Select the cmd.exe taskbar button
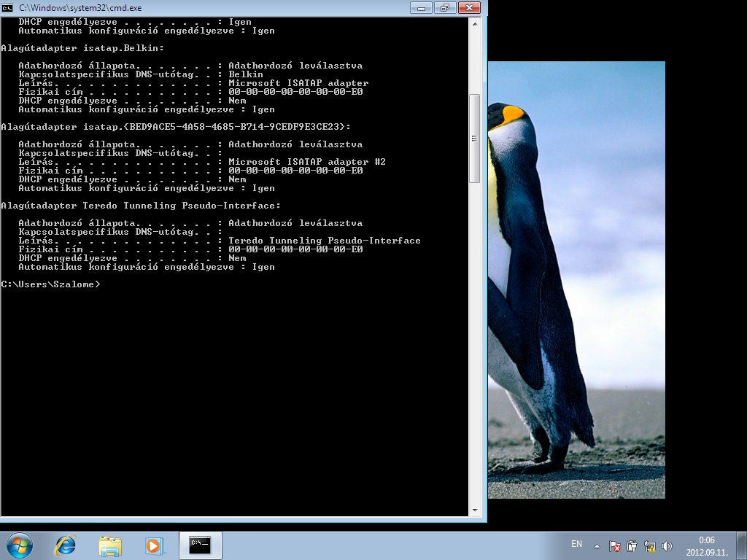 200,545
